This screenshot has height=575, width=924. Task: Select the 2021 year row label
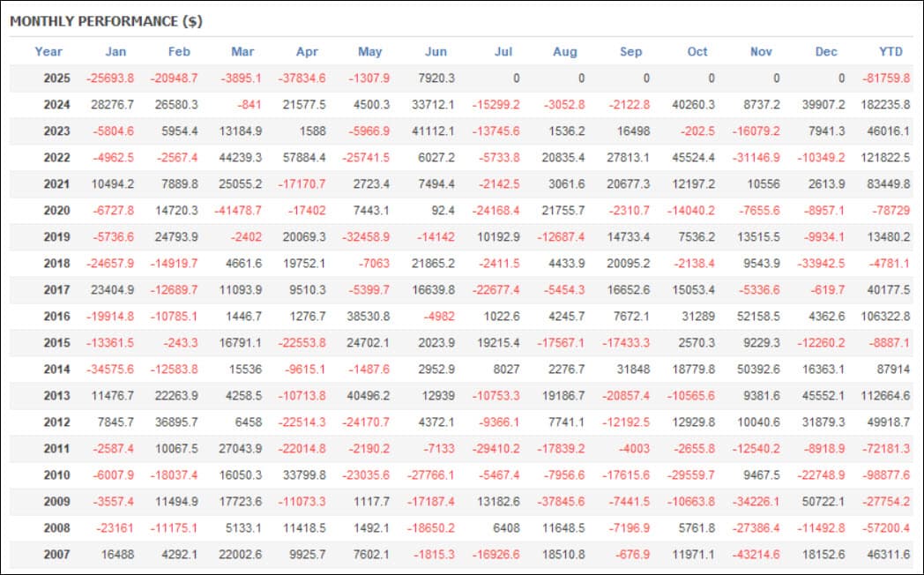[x=56, y=184]
